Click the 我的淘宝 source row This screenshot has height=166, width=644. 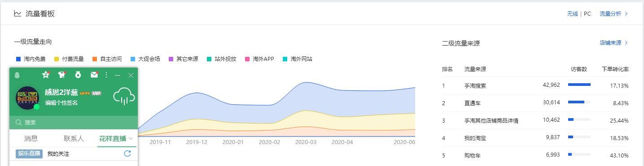click(535, 138)
